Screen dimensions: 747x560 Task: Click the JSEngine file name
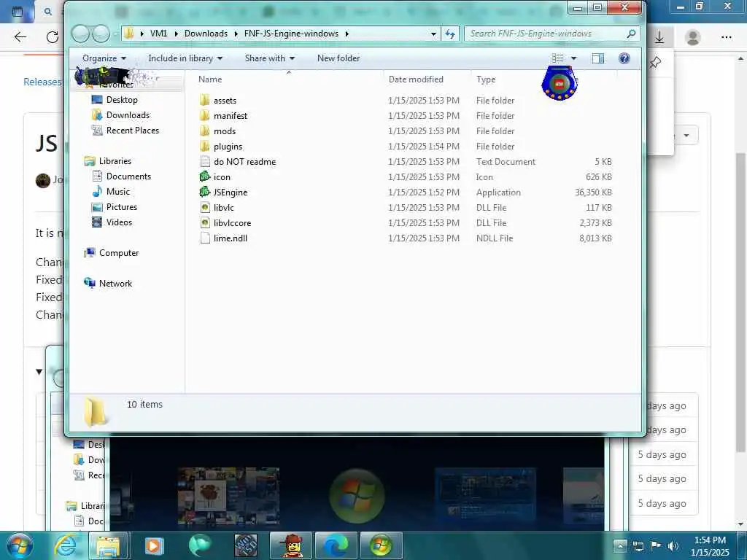pyautogui.click(x=231, y=192)
